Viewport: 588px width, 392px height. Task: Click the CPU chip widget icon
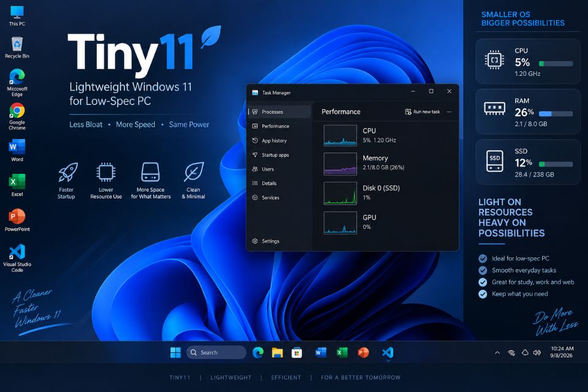click(x=494, y=59)
